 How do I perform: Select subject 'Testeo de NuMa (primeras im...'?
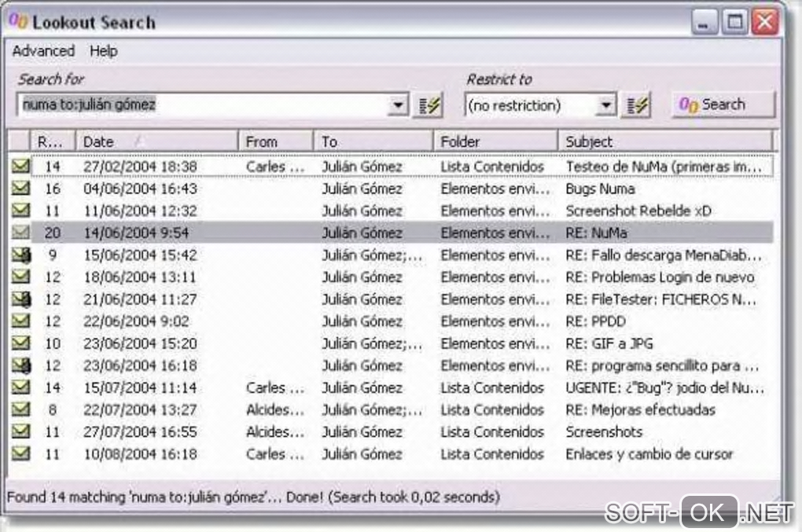(664, 167)
